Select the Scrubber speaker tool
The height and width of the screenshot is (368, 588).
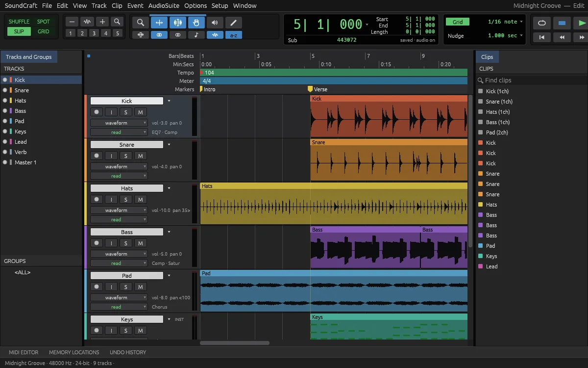pos(215,23)
